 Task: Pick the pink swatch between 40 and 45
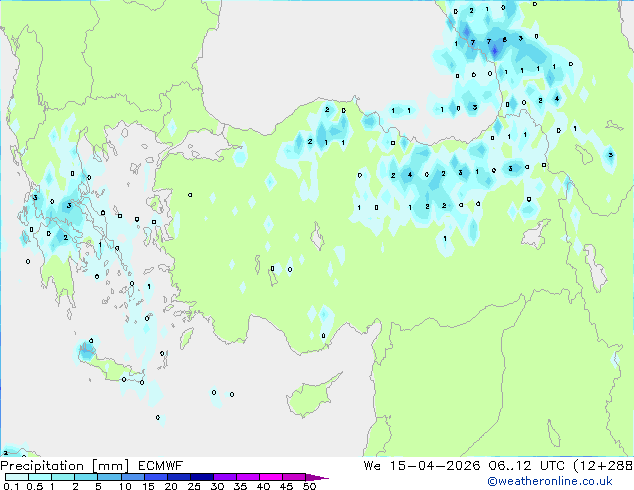point(271,477)
